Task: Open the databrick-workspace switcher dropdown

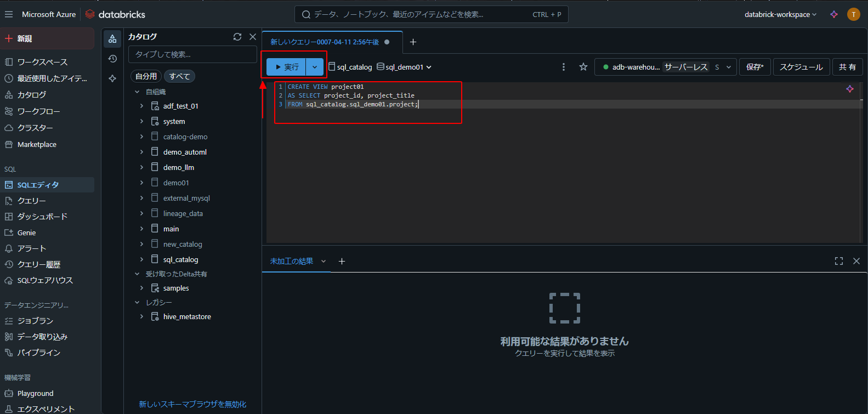Action: coord(781,14)
